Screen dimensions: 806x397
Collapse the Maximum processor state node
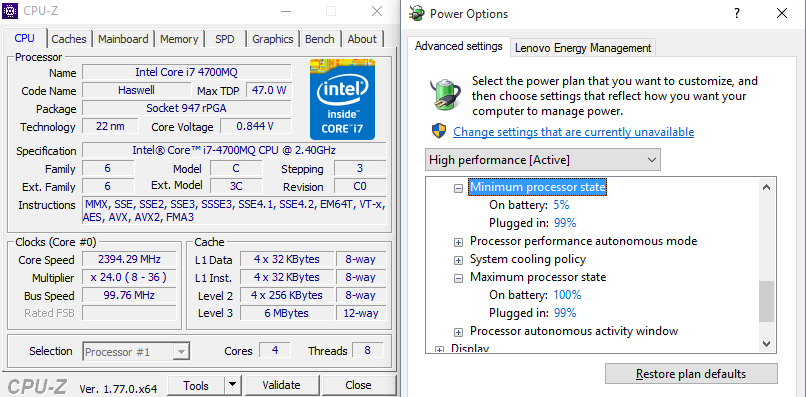tap(458, 278)
